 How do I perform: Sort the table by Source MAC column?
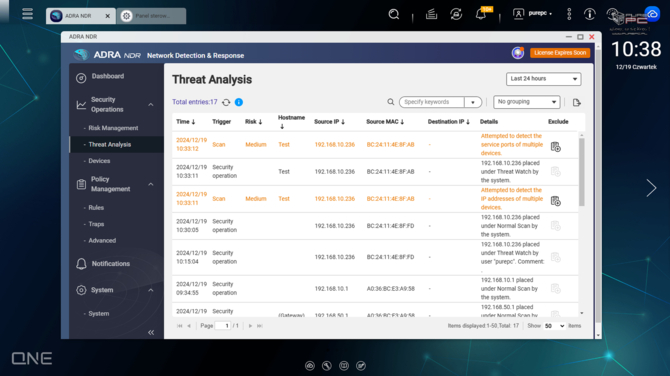(x=385, y=122)
